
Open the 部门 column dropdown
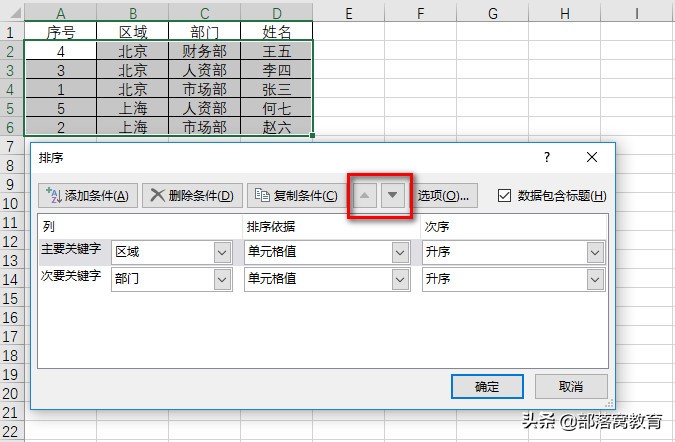click(223, 280)
